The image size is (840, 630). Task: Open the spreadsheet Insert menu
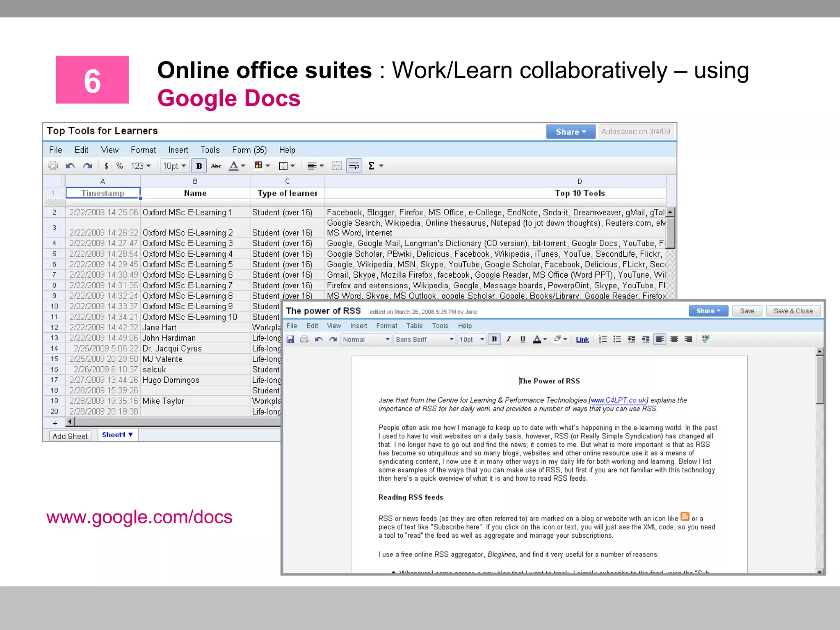coord(178,150)
